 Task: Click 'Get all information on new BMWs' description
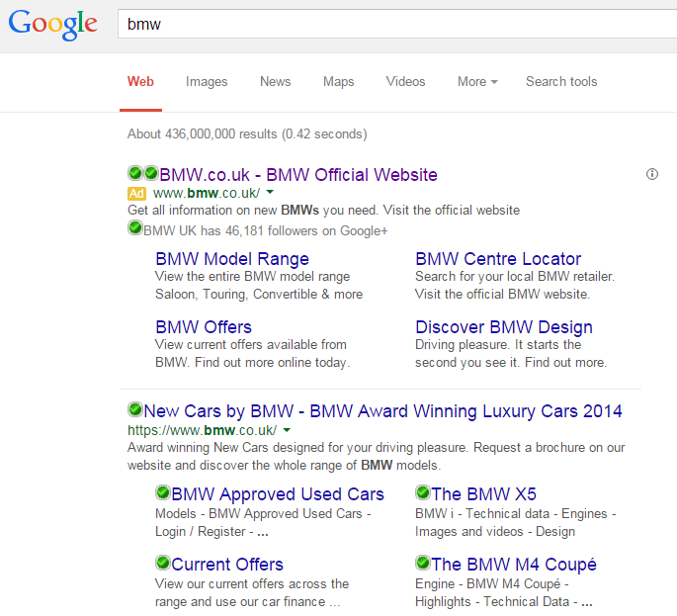tap(324, 211)
